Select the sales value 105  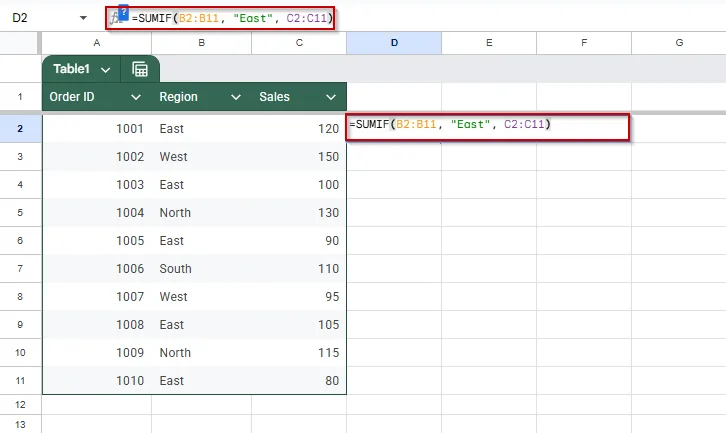[299, 325]
